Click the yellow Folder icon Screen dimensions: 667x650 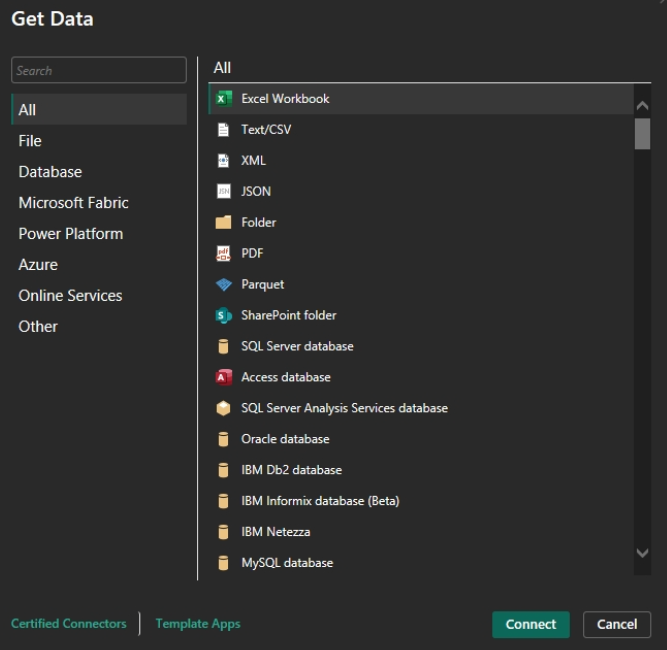click(223, 222)
